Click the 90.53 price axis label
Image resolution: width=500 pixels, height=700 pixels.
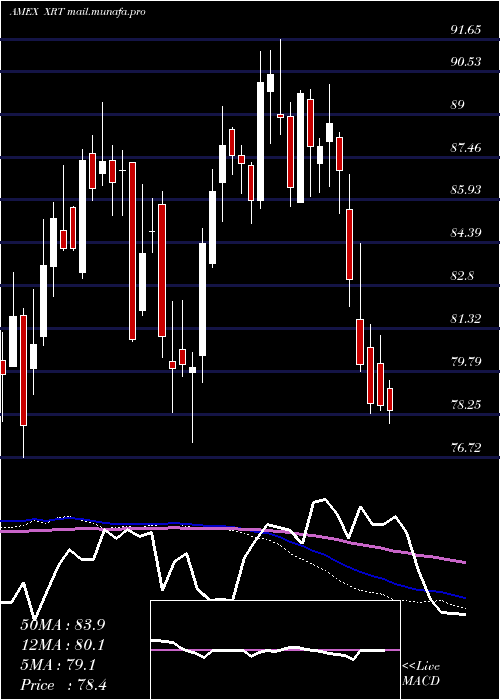[x=466, y=62]
